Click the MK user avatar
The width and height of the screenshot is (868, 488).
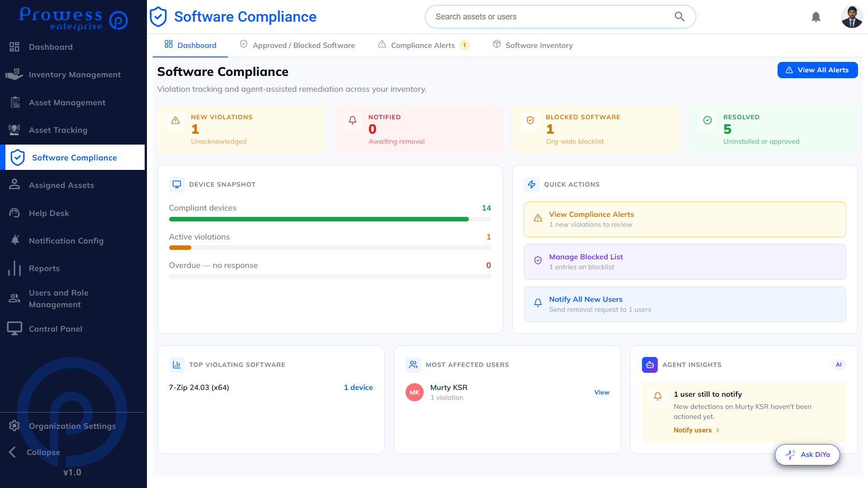(414, 392)
